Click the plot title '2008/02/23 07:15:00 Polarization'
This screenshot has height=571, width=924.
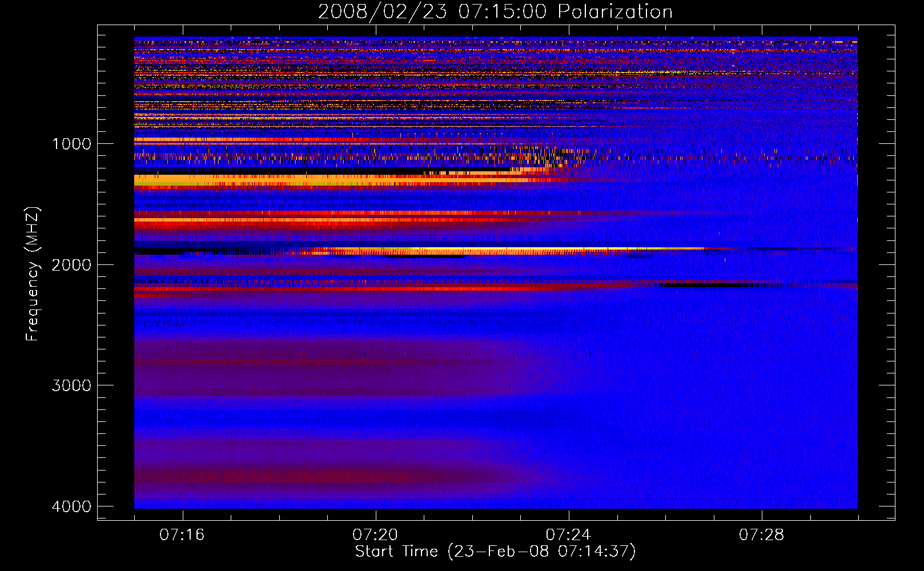(495, 11)
